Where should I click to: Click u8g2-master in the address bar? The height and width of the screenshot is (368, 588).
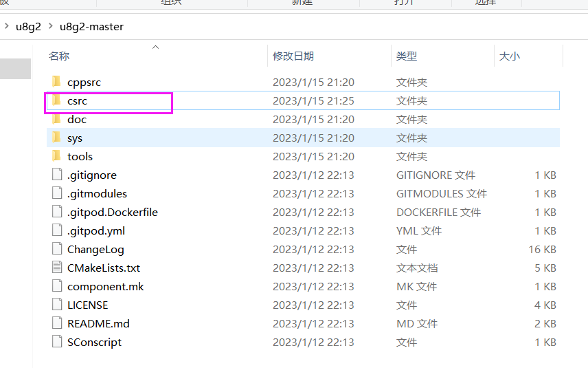pyautogui.click(x=91, y=27)
